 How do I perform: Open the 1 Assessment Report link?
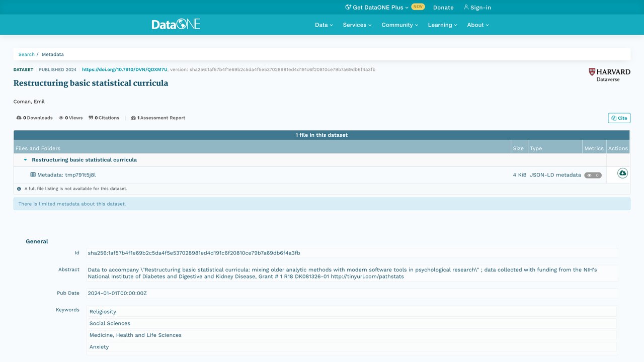[158, 118]
